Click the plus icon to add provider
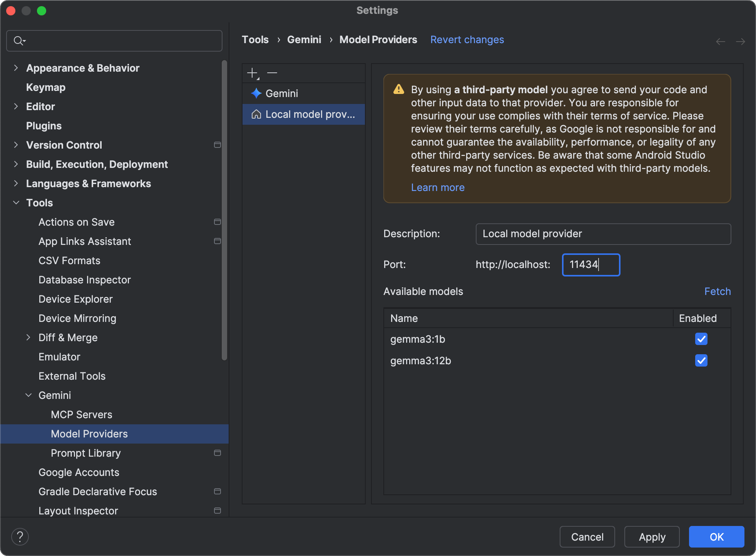Viewport: 756px width, 556px height. (253, 73)
